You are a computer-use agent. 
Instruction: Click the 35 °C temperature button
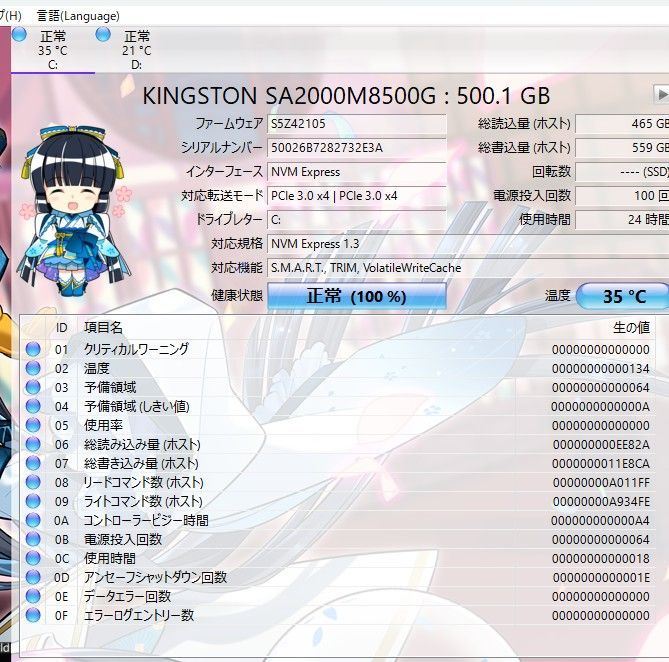point(622,296)
